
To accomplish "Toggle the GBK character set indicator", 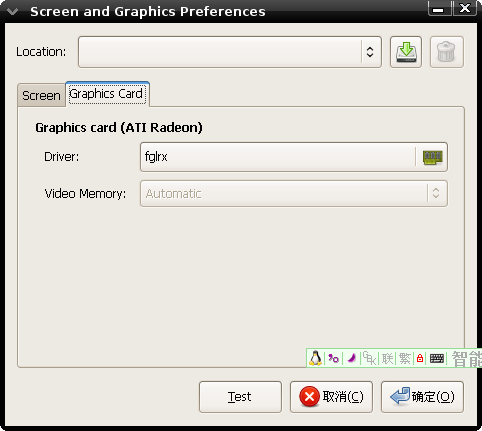I will click(369, 358).
